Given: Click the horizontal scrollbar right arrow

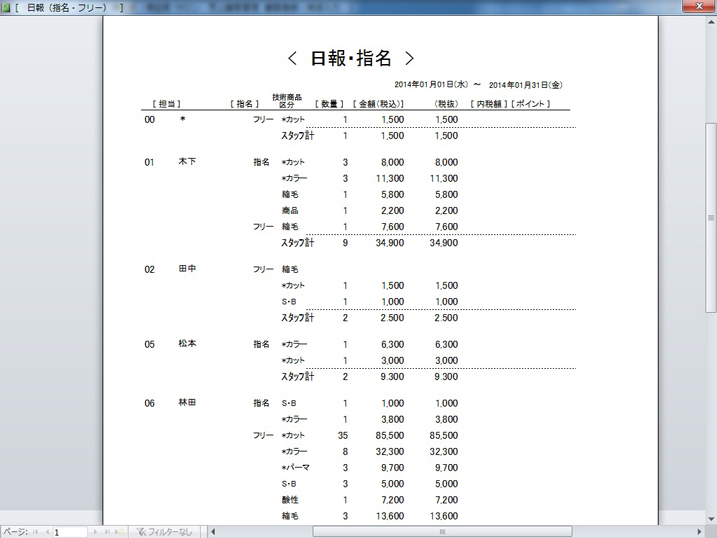Looking at the screenshot, I should [x=699, y=532].
